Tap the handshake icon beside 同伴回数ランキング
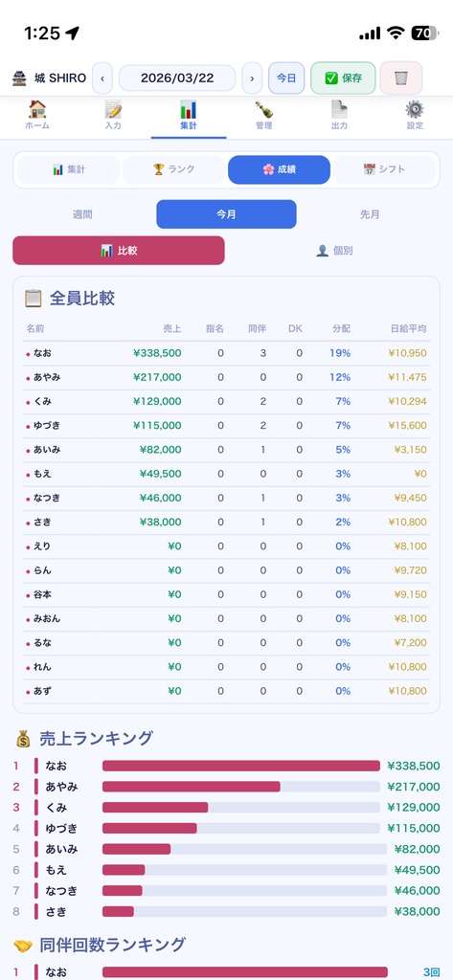 [23, 945]
